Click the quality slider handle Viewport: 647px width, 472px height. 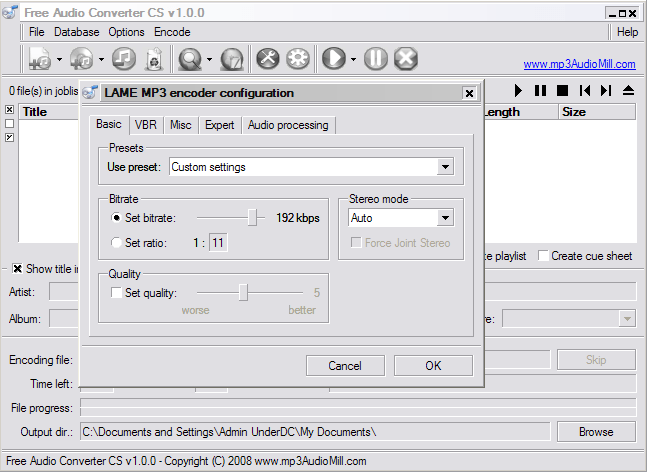tap(243, 292)
